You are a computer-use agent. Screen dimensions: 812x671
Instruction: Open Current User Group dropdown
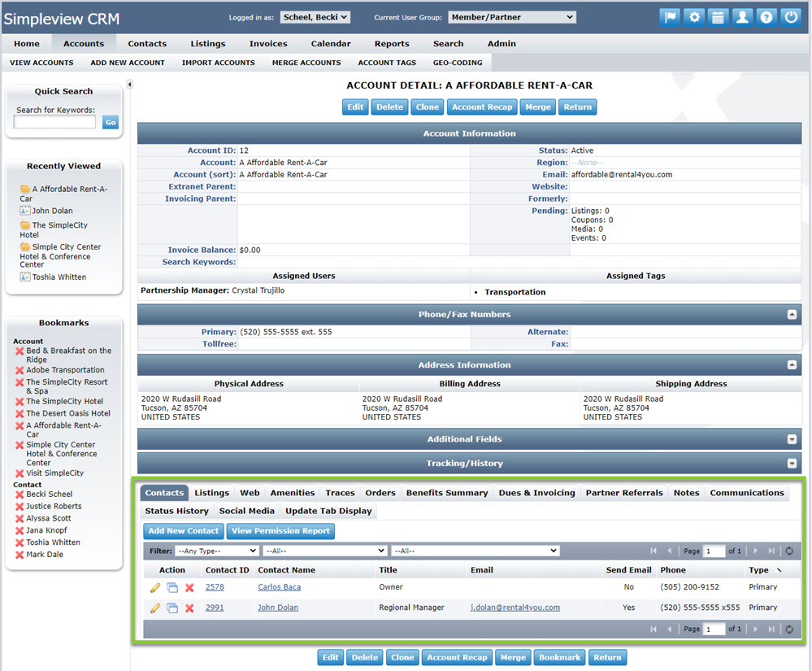[x=512, y=17]
